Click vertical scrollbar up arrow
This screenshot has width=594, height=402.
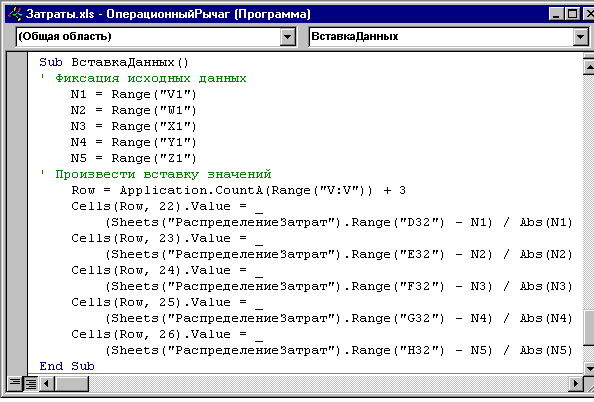(x=589, y=66)
